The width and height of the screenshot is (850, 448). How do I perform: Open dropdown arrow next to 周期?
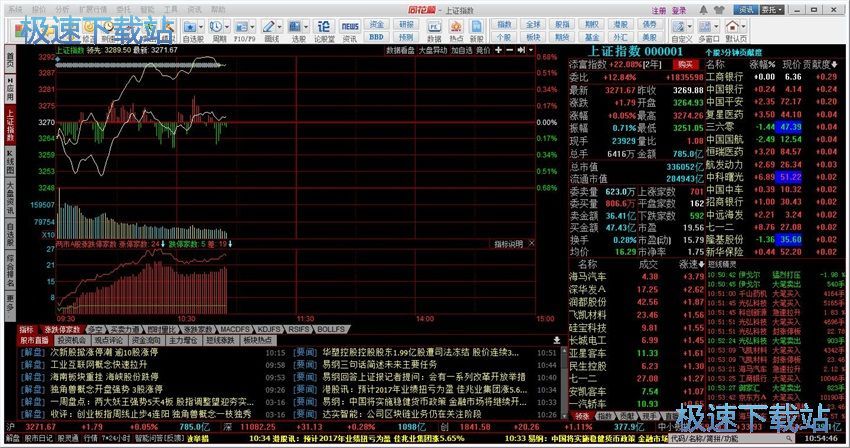pyautogui.click(x=227, y=27)
